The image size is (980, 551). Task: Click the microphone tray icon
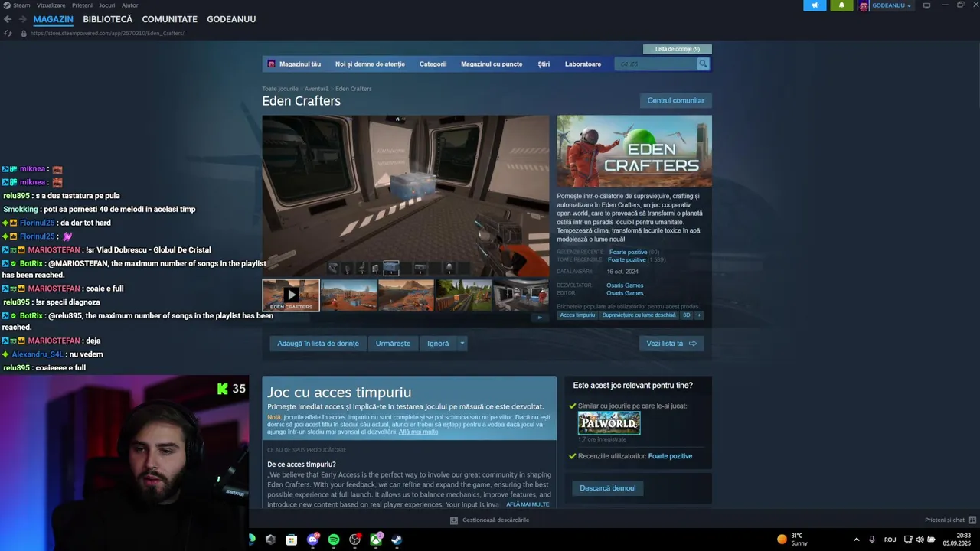coord(872,540)
